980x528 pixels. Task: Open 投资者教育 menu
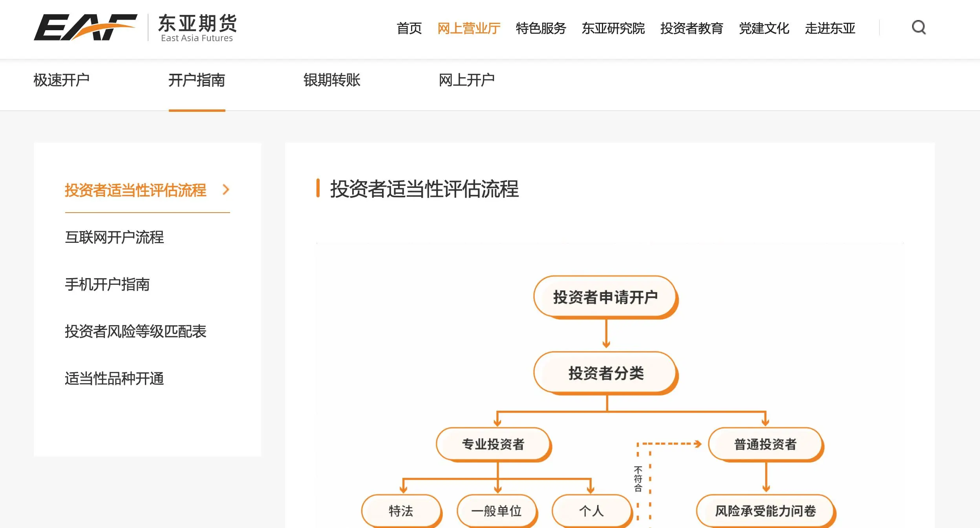tap(692, 28)
